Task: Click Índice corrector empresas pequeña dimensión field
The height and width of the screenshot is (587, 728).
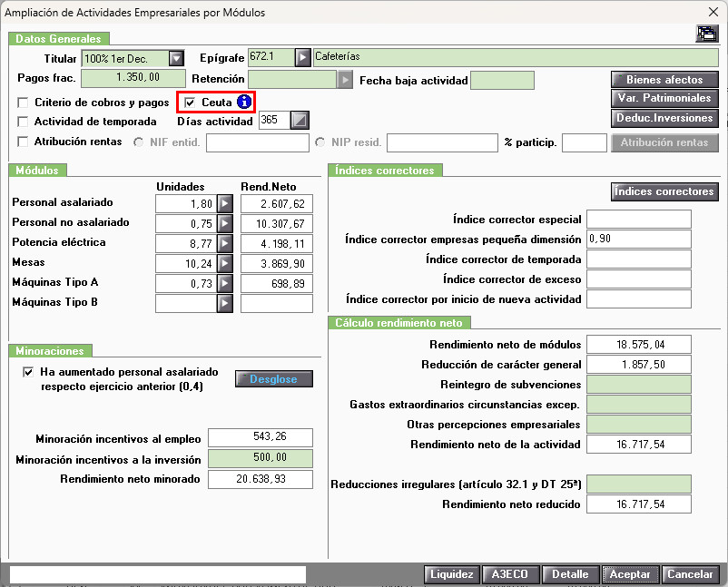Action: pos(639,239)
